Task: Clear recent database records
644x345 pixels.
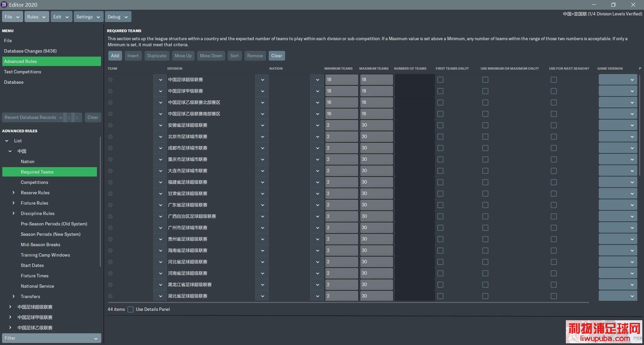Action: tap(93, 118)
